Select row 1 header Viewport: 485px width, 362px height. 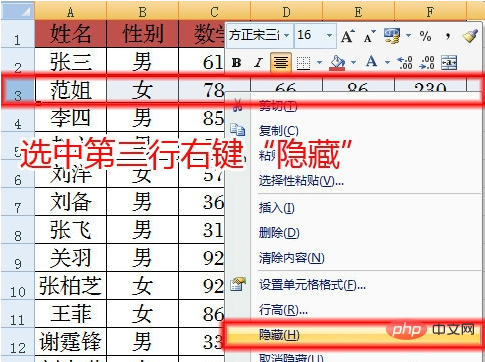(17, 34)
